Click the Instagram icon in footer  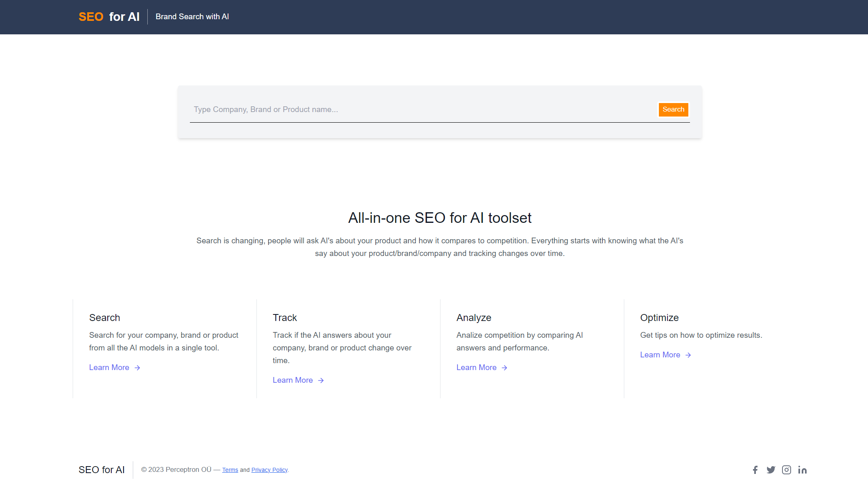(787, 470)
